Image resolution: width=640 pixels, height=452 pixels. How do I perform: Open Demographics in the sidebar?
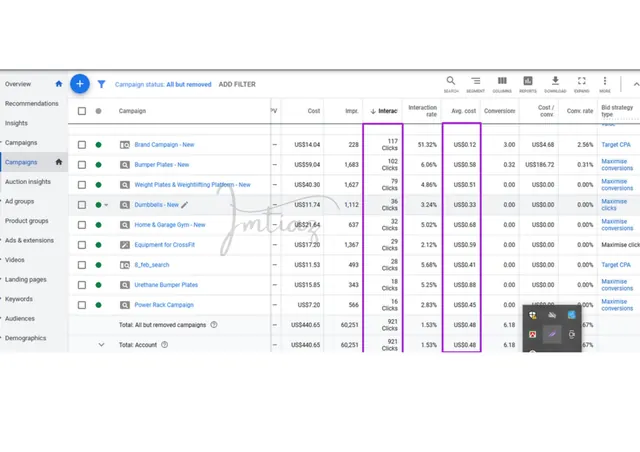coord(25,338)
